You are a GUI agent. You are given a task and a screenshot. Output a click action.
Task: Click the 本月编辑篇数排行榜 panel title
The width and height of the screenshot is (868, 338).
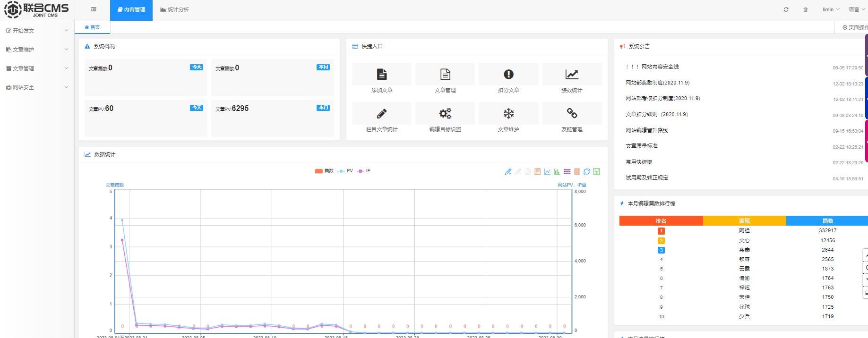[x=651, y=203]
